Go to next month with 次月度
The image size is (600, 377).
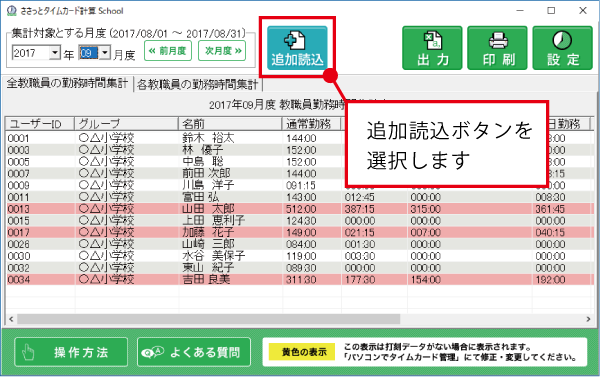click(x=222, y=51)
